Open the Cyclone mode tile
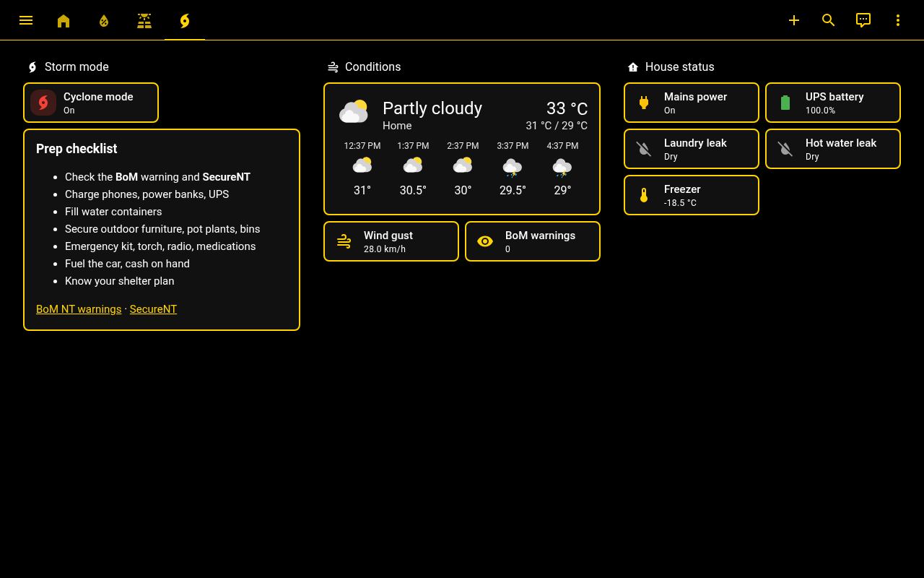Screen dimensions: 924x578 pyautogui.click(x=91, y=103)
